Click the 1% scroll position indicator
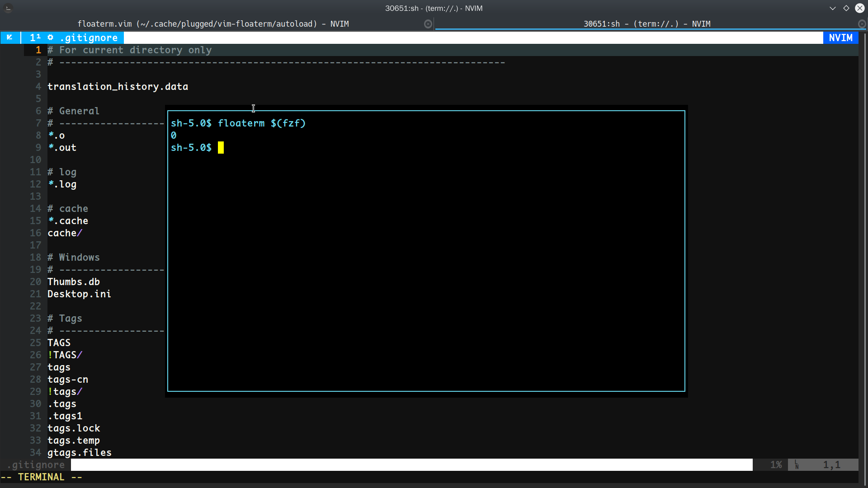This screenshot has height=488, width=868. click(x=776, y=465)
